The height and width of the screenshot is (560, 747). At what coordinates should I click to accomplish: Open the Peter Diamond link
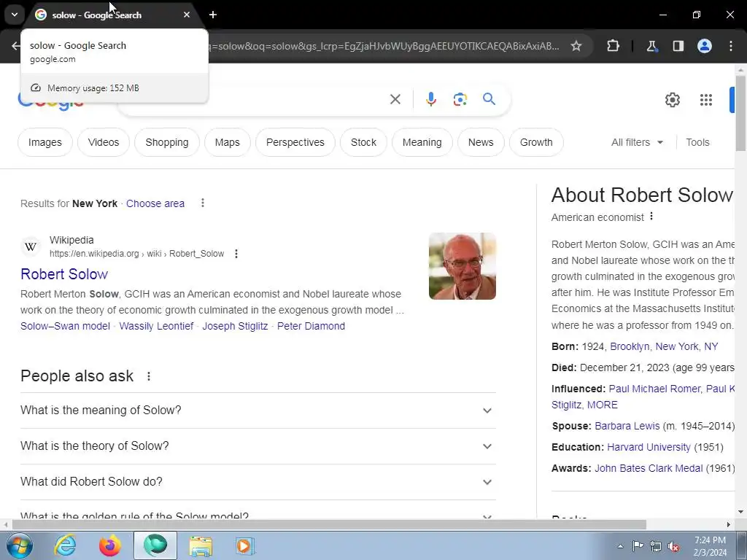pyautogui.click(x=311, y=326)
